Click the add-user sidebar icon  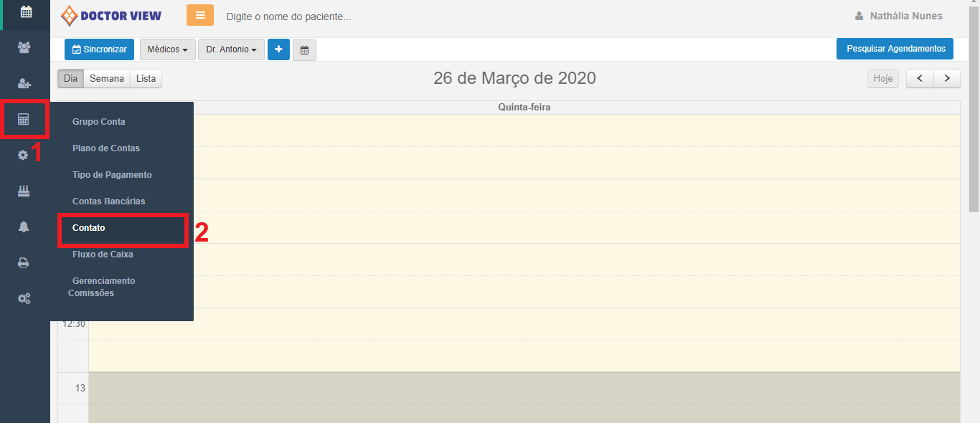tap(24, 84)
